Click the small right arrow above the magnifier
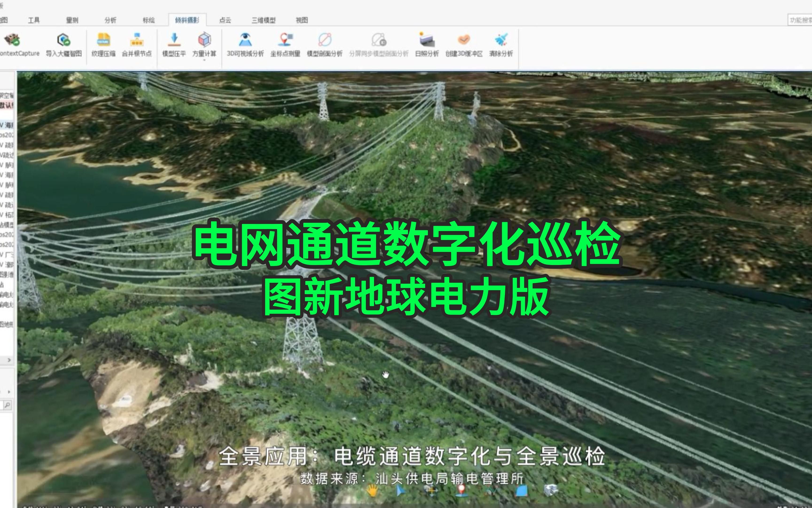The width and height of the screenshot is (812, 508). pyautogui.click(x=9, y=392)
